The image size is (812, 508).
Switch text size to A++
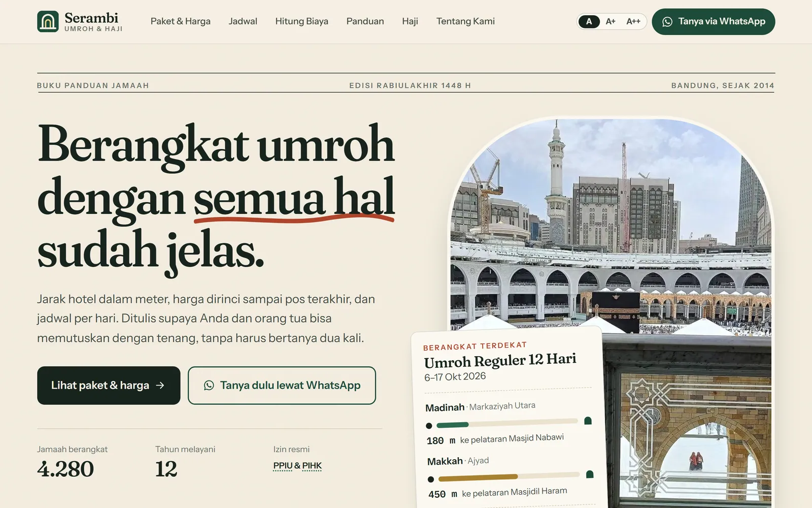tap(633, 21)
